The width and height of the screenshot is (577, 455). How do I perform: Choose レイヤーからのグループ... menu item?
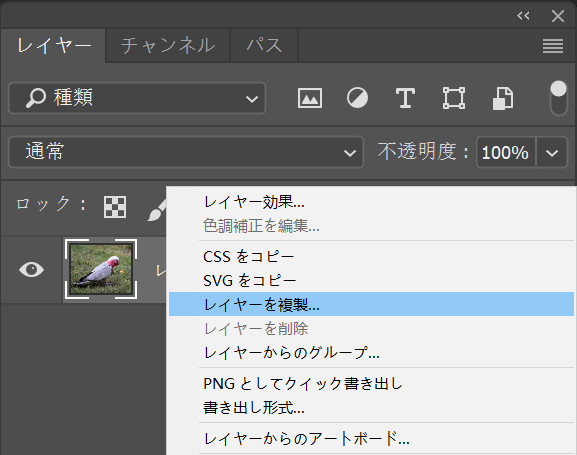(x=371, y=353)
